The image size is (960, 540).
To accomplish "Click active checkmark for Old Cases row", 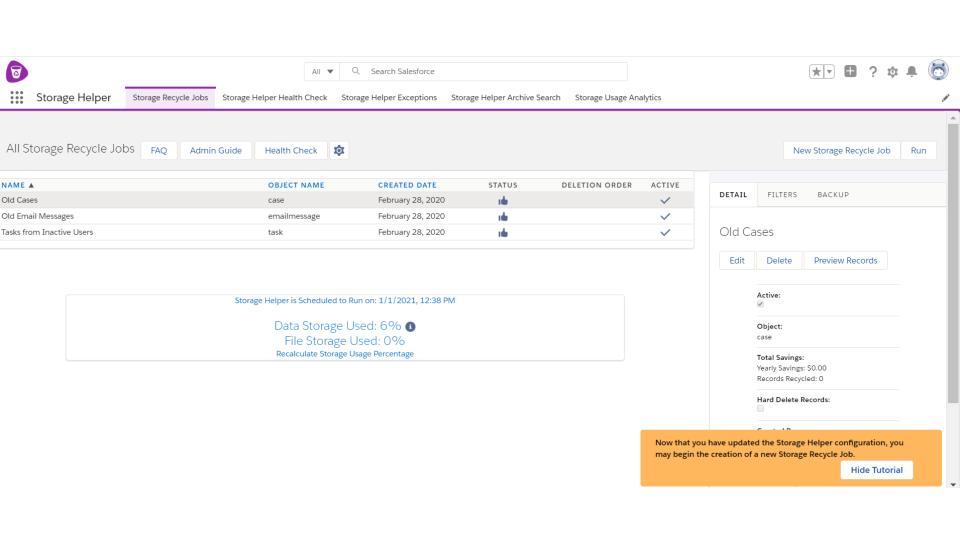I will [x=665, y=200].
